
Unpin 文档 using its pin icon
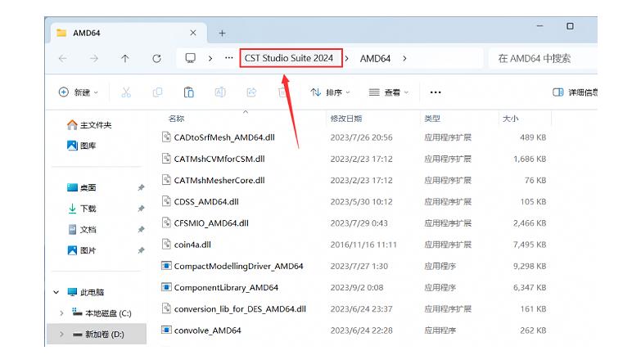(x=141, y=229)
